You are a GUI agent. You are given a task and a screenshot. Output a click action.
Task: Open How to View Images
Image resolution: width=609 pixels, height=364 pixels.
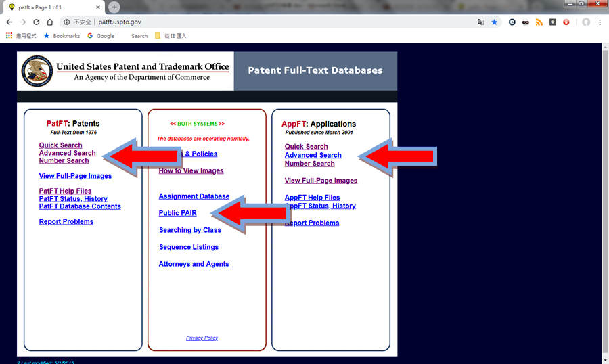tap(191, 170)
